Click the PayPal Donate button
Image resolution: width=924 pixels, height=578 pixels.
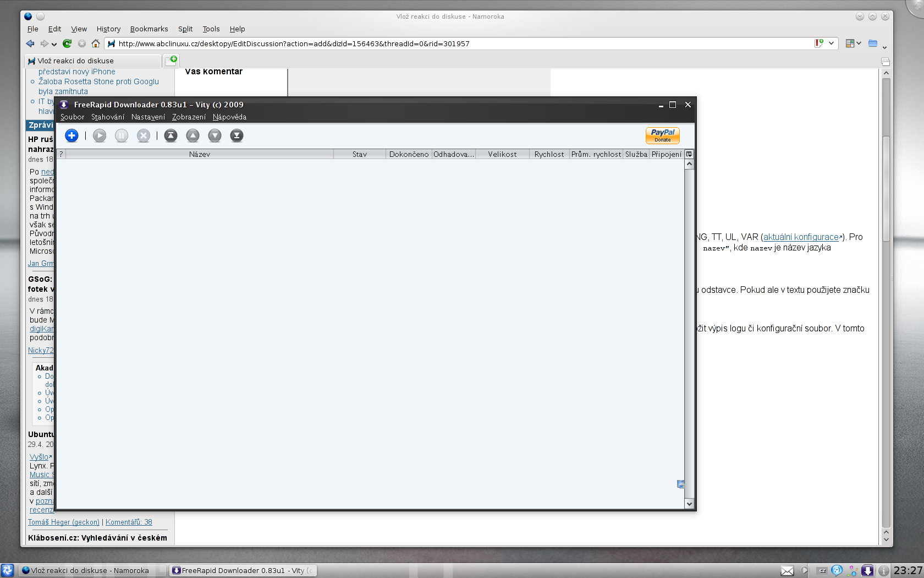663,135
